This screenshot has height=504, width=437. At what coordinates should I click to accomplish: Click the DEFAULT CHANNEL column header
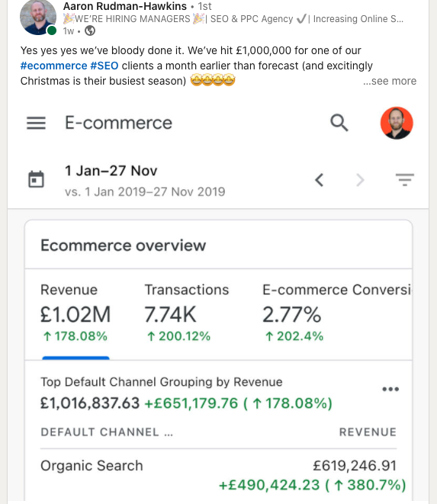tap(107, 432)
